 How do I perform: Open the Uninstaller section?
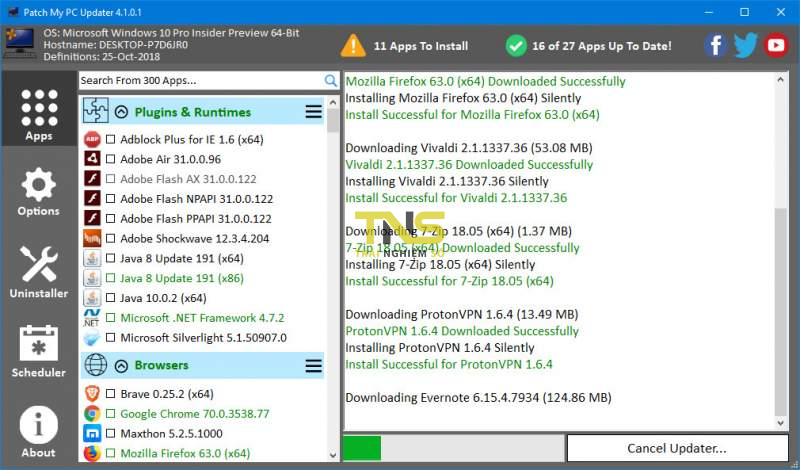point(39,272)
